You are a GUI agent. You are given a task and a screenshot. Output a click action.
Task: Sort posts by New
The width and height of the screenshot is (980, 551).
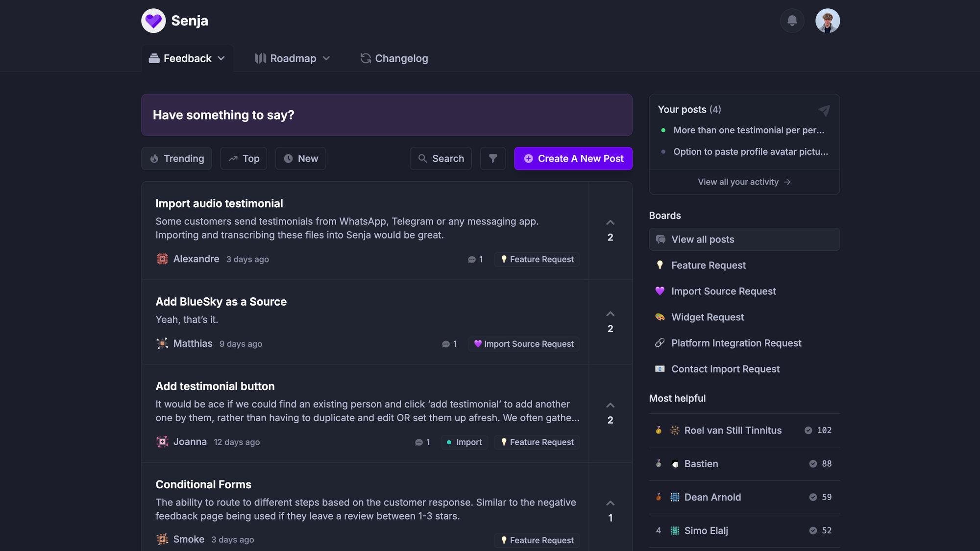pyautogui.click(x=300, y=158)
